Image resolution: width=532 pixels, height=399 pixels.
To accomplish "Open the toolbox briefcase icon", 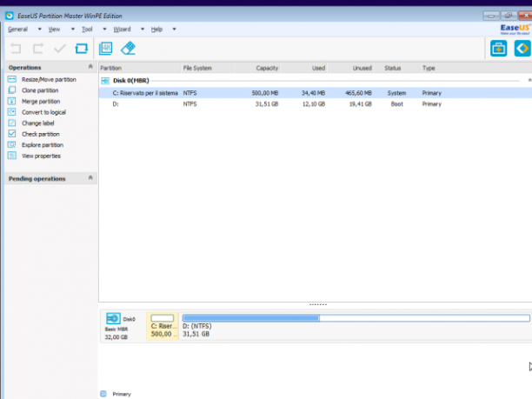I will point(498,48).
